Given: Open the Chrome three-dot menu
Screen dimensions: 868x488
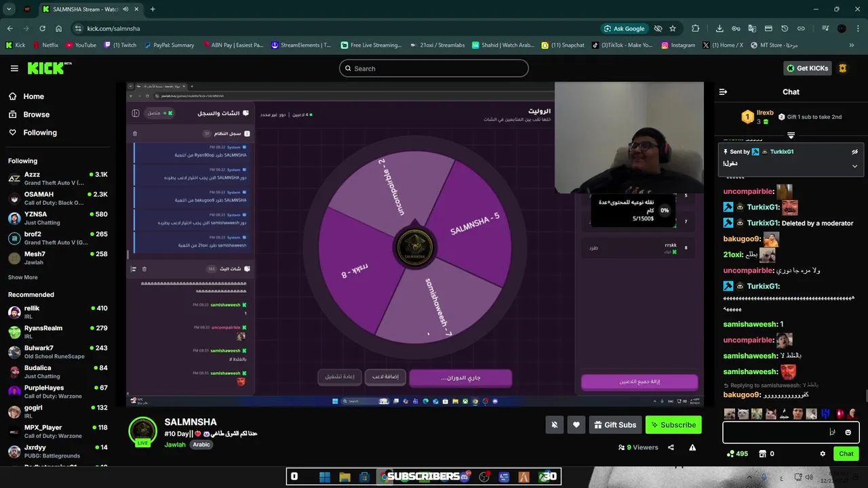Looking at the screenshot, I should (858, 28).
